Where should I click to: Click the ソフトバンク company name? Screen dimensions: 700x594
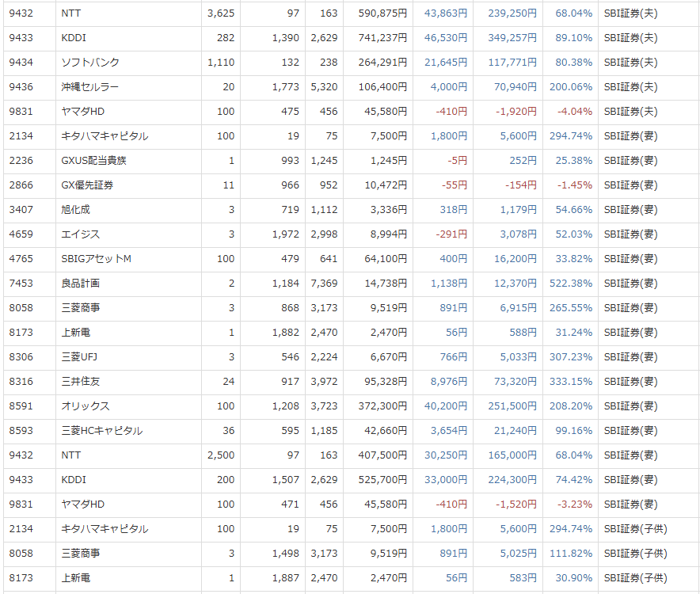click(90, 63)
